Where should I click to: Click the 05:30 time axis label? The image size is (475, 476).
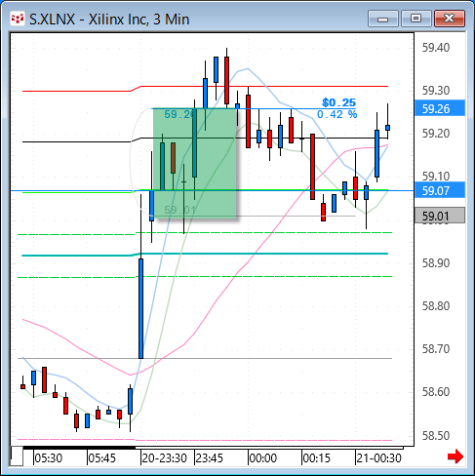pos(49,458)
